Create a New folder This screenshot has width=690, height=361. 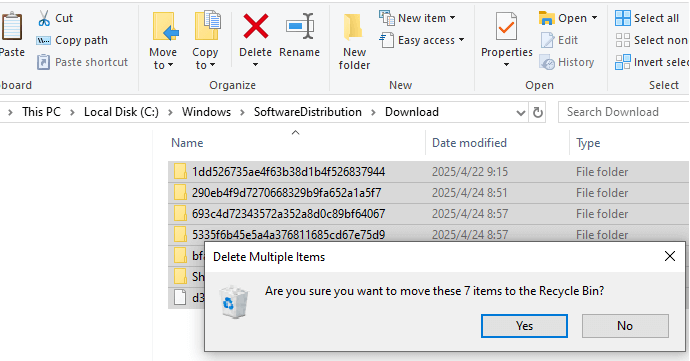(x=354, y=41)
